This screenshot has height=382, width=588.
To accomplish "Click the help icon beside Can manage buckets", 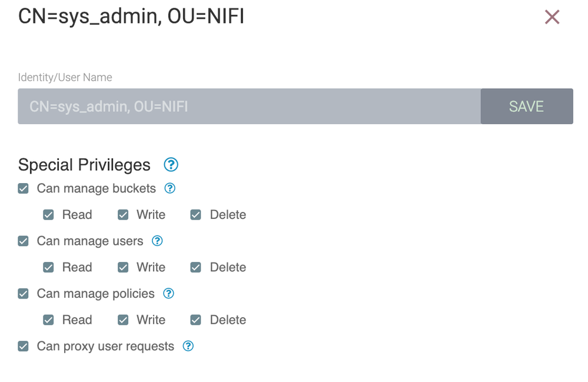I will click(x=170, y=188).
